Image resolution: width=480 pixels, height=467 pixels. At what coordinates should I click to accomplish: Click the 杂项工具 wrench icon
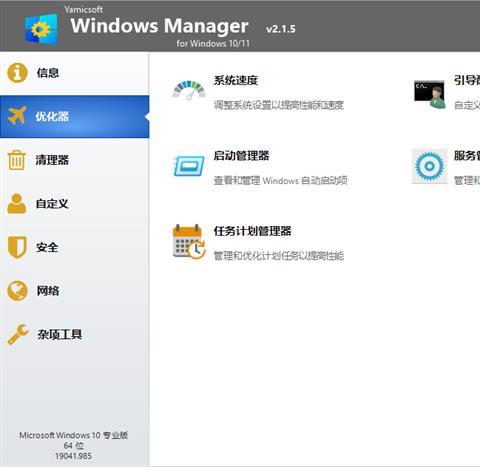point(18,334)
